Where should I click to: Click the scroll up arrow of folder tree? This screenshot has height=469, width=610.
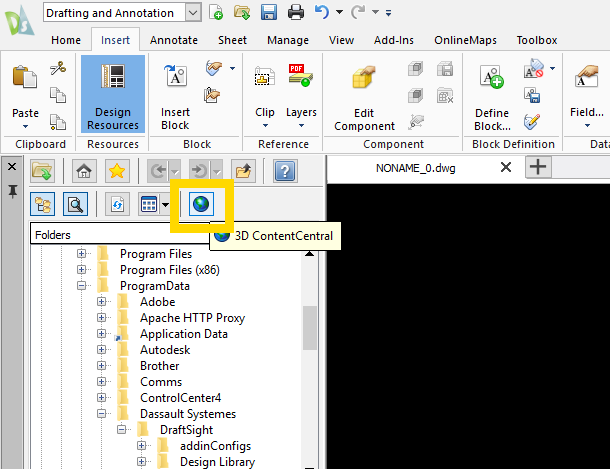[x=310, y=254]
